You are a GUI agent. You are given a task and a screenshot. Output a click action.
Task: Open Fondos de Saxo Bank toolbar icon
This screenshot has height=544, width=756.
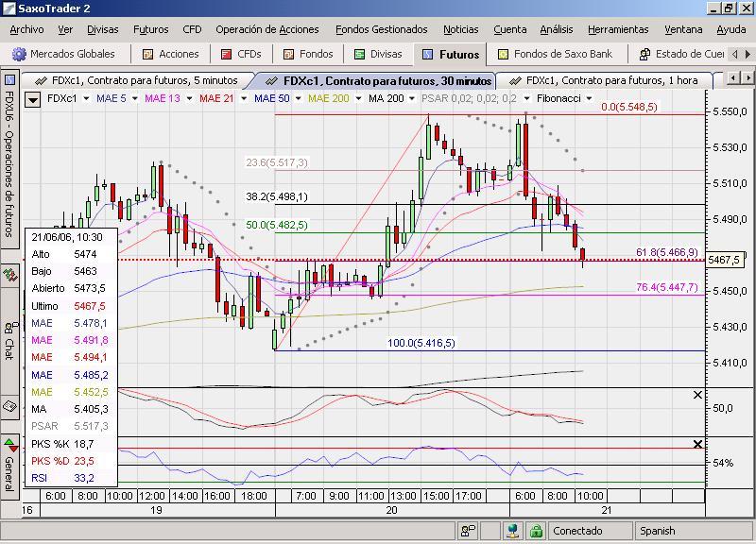(x=503, y=55)
